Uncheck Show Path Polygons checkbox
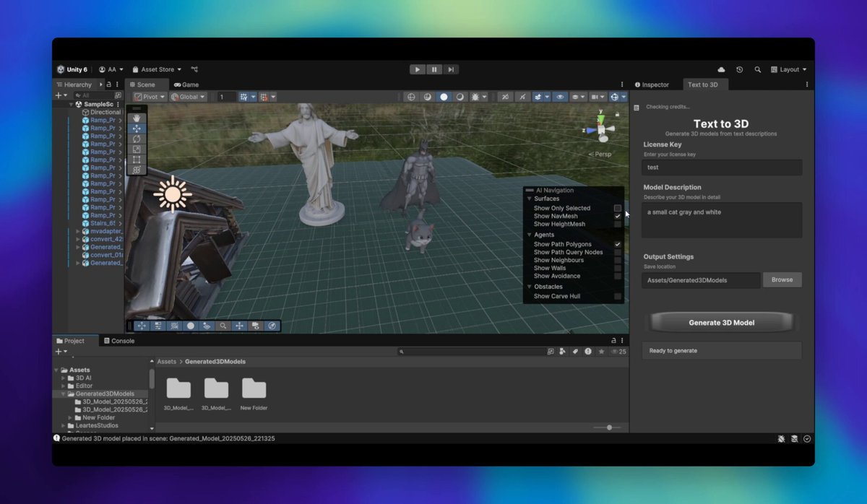The width and height of the screenshot is (867, 504). tap(618, 244)
